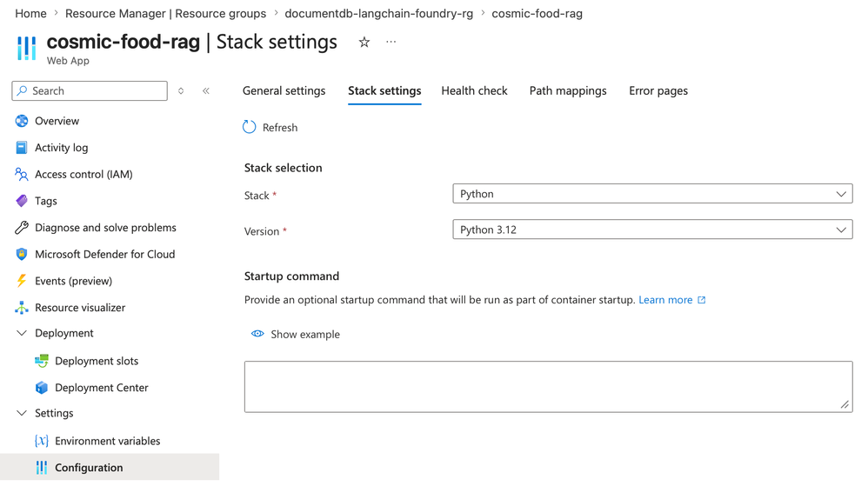Switch to the Health check tab
Viewport: 868px width, 486px height.
coord(474,90)
